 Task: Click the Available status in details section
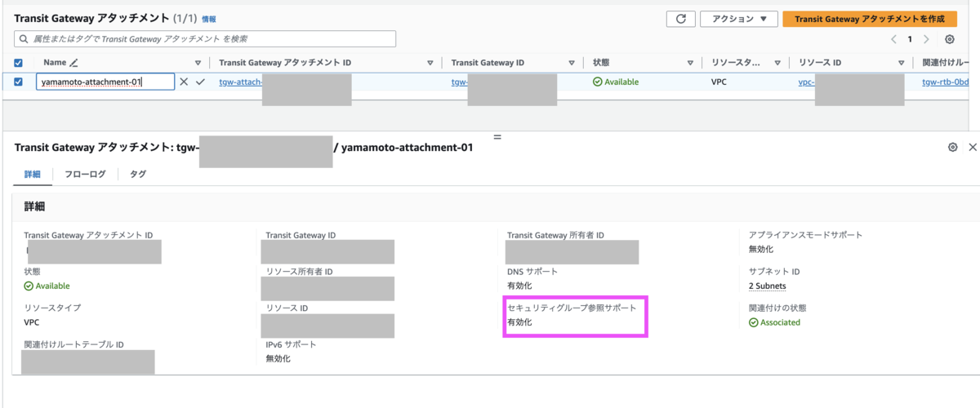point(47,286)
